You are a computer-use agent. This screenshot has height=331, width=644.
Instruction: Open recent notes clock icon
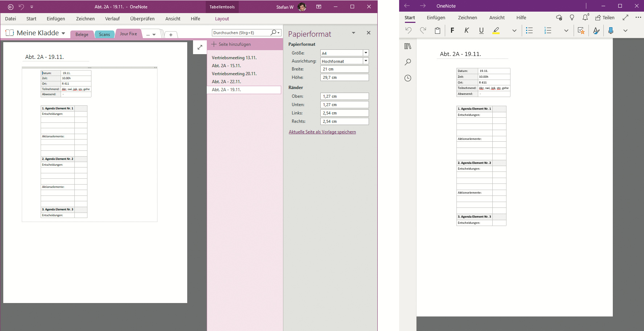(x=408, y=78)
